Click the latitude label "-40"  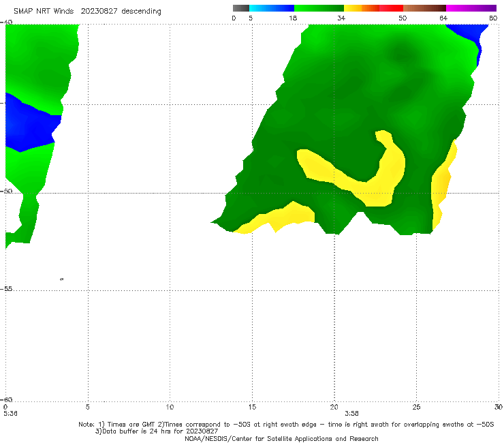6,22
